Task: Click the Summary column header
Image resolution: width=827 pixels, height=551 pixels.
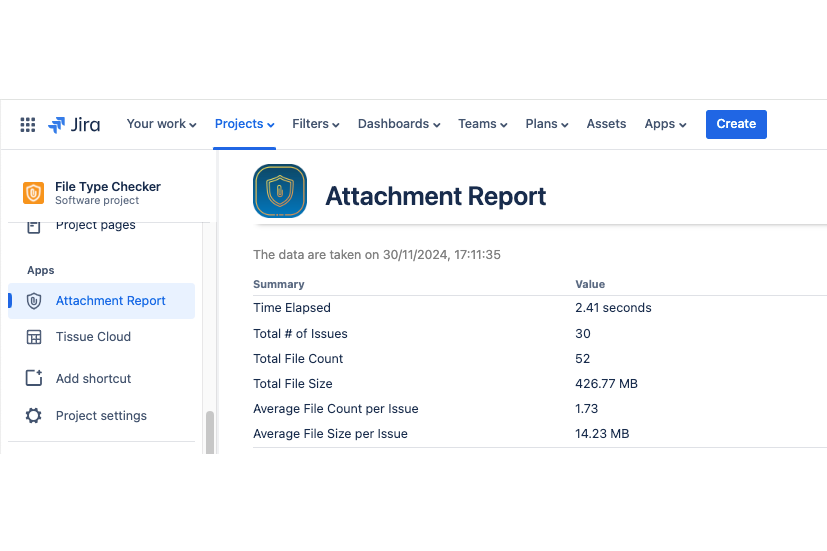Action: (x=278, y=284)
